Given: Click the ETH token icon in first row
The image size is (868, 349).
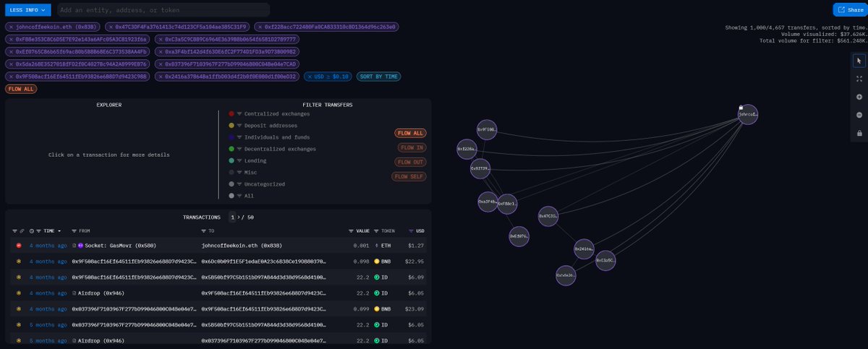Looking at the screenshot, I should (376, 246).
